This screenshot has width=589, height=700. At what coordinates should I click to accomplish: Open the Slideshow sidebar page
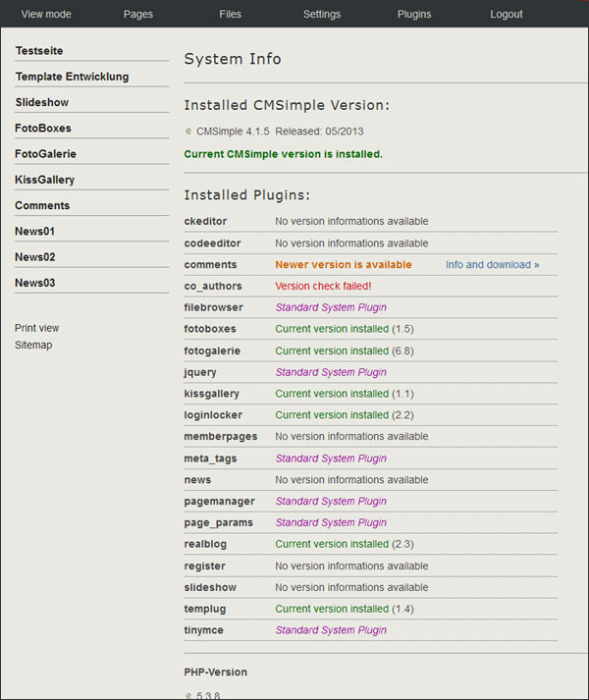(x=42, y=103)
